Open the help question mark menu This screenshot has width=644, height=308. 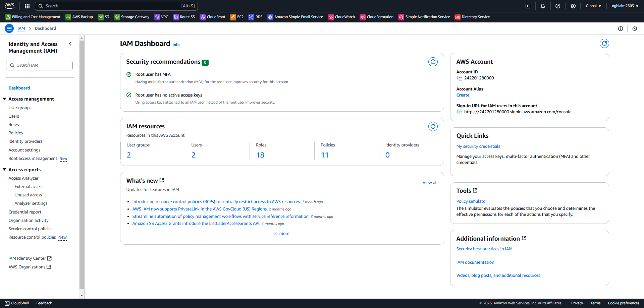click(558, 6)
